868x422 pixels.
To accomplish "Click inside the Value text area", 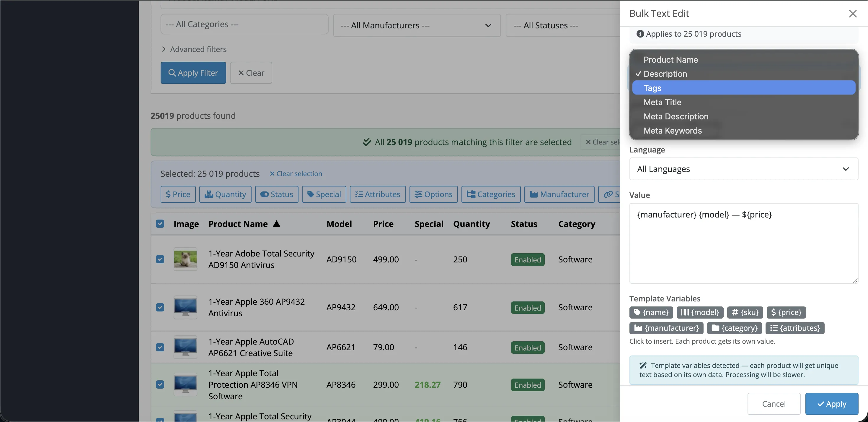I will click(x=744, y=243).
